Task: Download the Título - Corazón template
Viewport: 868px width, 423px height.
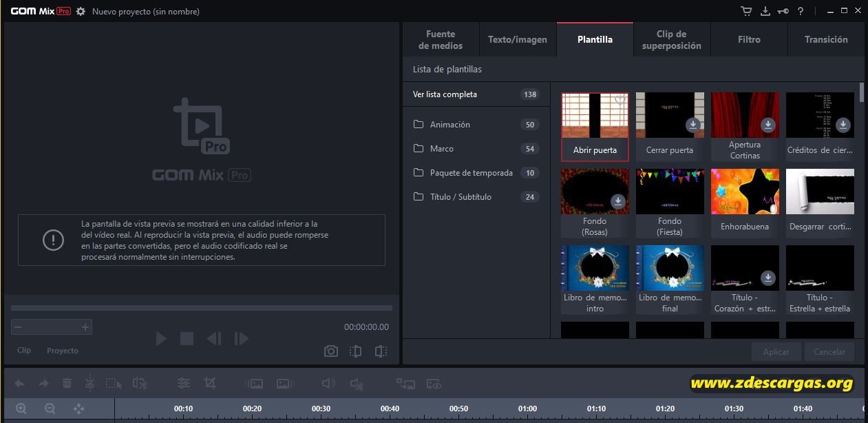Action: click(x=768, y=278)
